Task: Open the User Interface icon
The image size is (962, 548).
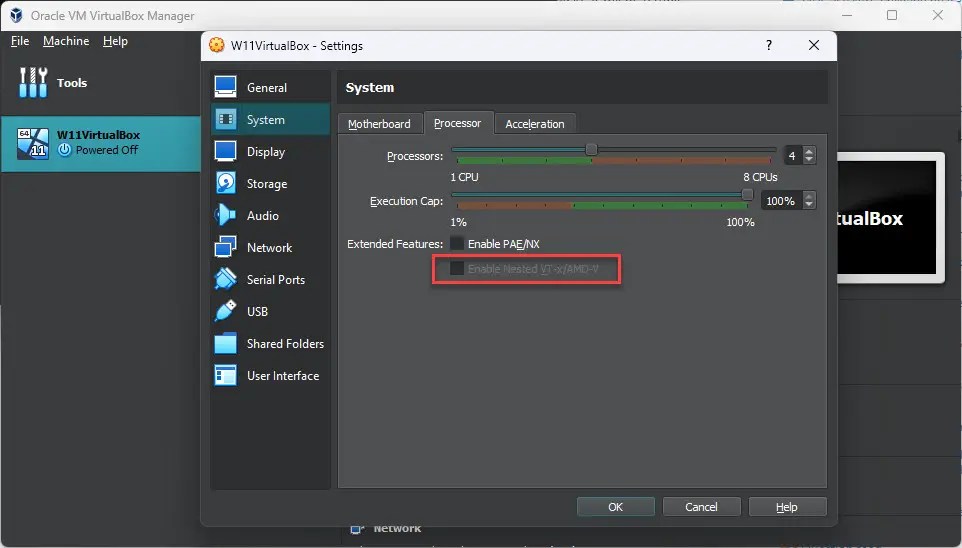Action: (x=225, y=375)
